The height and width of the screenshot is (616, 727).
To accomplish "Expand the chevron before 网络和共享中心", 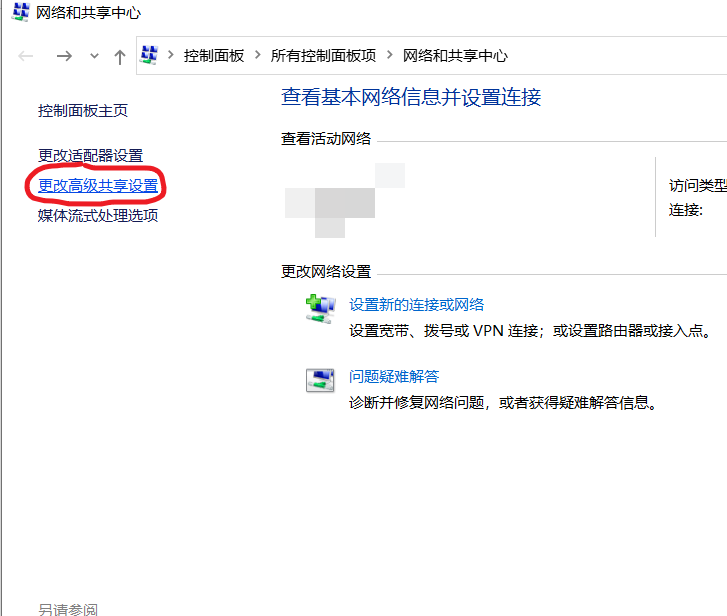I will tap(389, 55).
